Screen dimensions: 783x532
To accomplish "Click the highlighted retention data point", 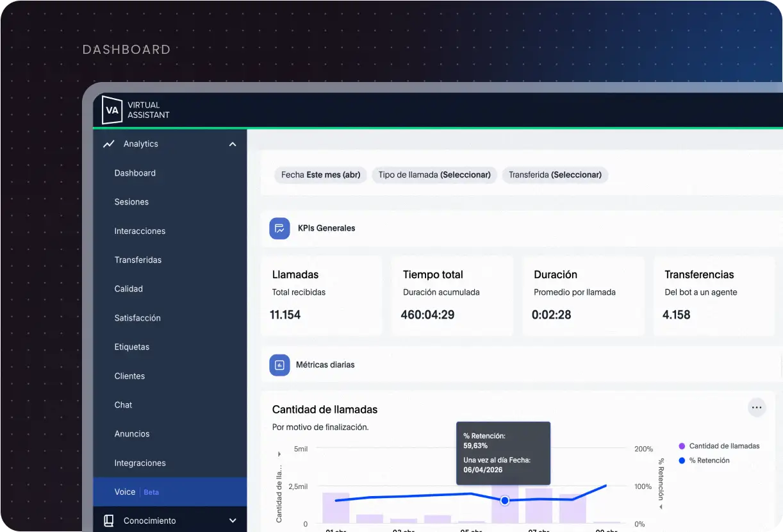I will [x=505, y=500].
